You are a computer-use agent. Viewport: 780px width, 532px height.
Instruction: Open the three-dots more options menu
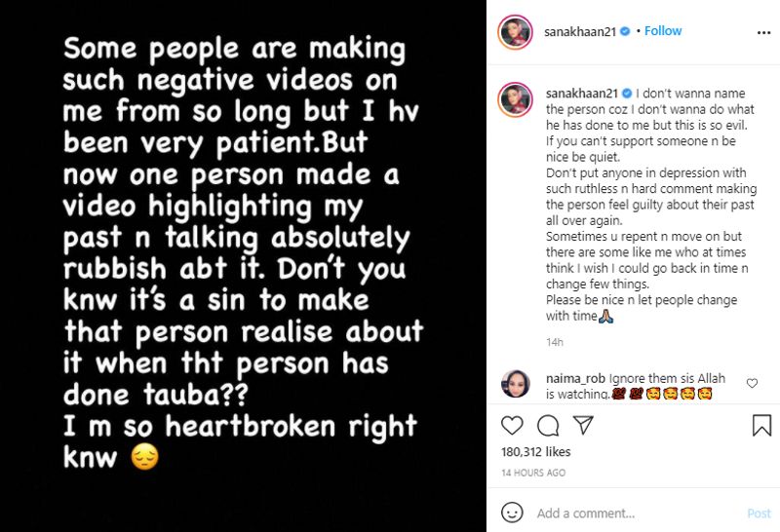[x=763, y=32]
